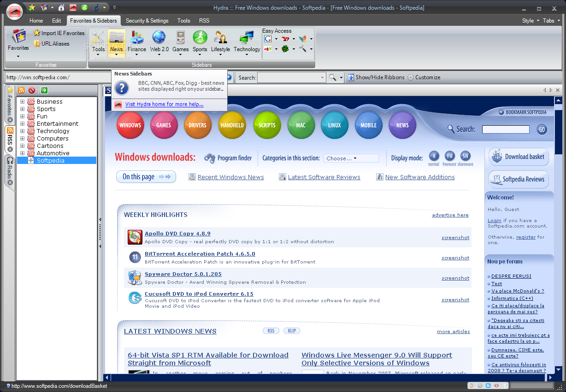The width and height of the screenshot is (566, 392).
Task: Select normal display mode N button
Action: pos(434,156)
